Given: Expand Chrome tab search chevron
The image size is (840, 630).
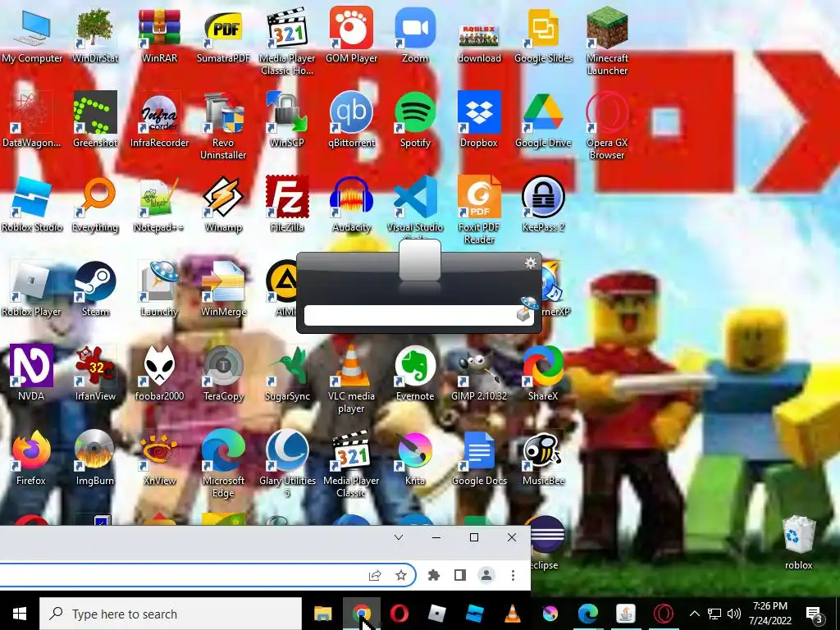Looking at the screenshot, I should 399,537.
